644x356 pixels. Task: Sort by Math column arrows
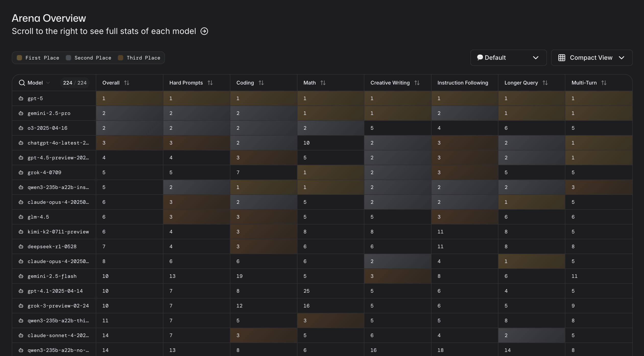323,83
